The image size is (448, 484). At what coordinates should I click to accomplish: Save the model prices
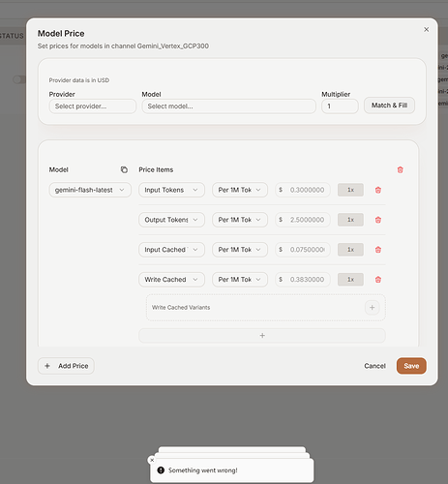pyautogui.click(x=411, y=366)
